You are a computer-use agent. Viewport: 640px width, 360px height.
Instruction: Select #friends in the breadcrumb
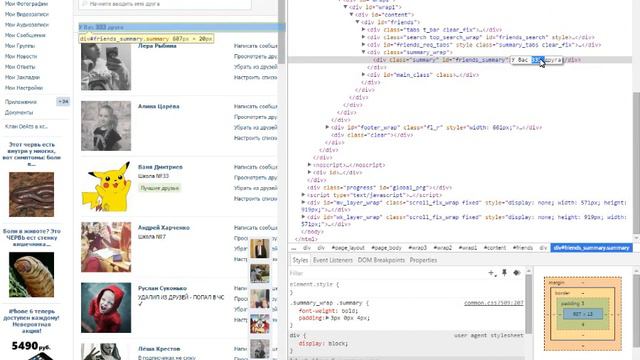[x=523, y=248]
